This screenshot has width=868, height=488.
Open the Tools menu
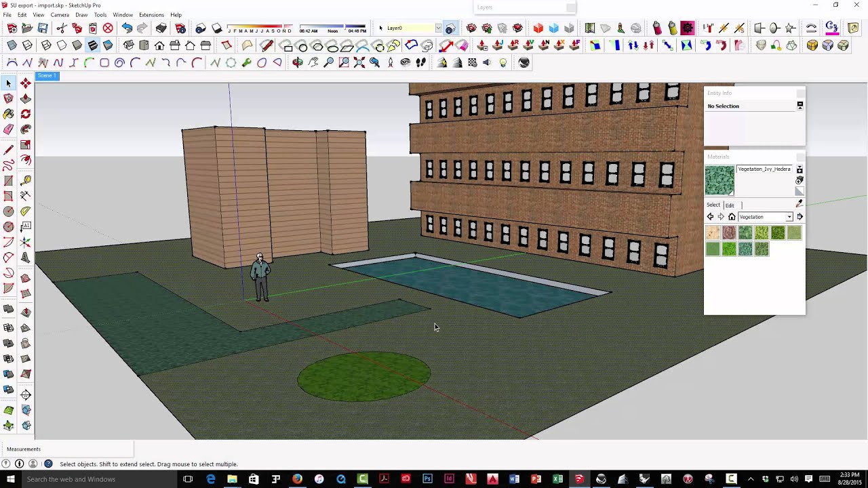[100, 15]
